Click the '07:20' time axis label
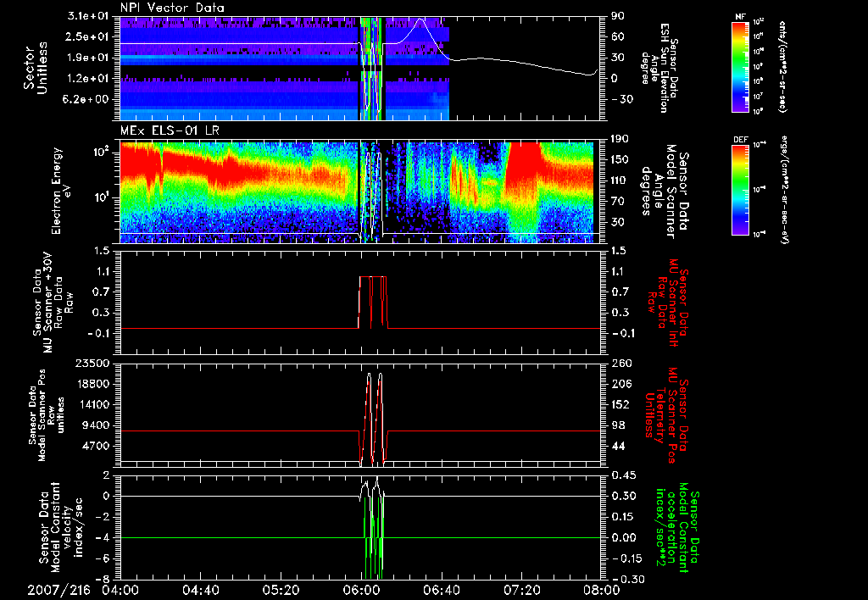 coord(521,590)
